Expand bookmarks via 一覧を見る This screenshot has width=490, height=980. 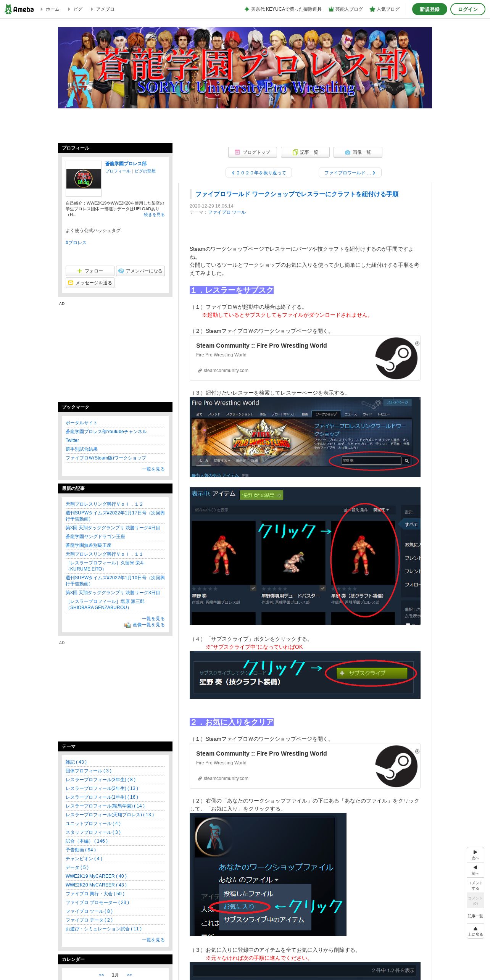153,469
